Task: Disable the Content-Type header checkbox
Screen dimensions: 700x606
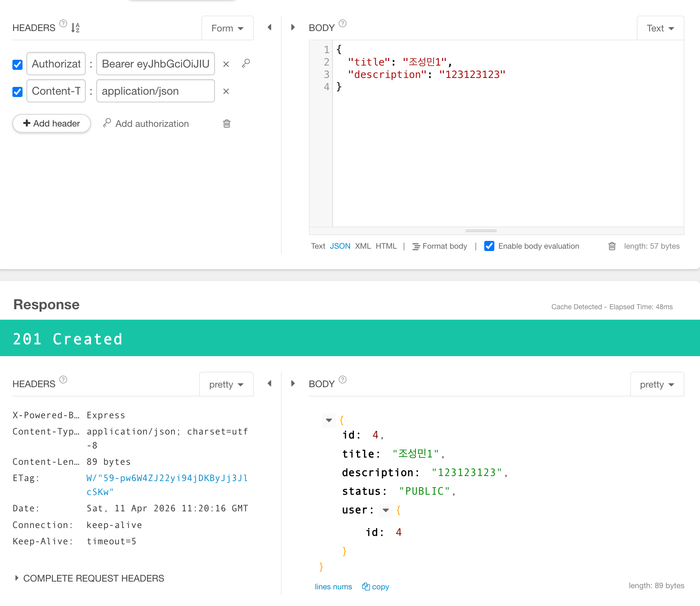Action: (17, 92)
